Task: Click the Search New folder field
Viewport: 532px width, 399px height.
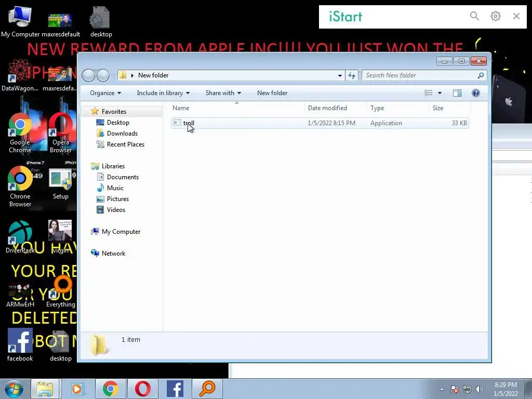Action: tap(424, 75)
